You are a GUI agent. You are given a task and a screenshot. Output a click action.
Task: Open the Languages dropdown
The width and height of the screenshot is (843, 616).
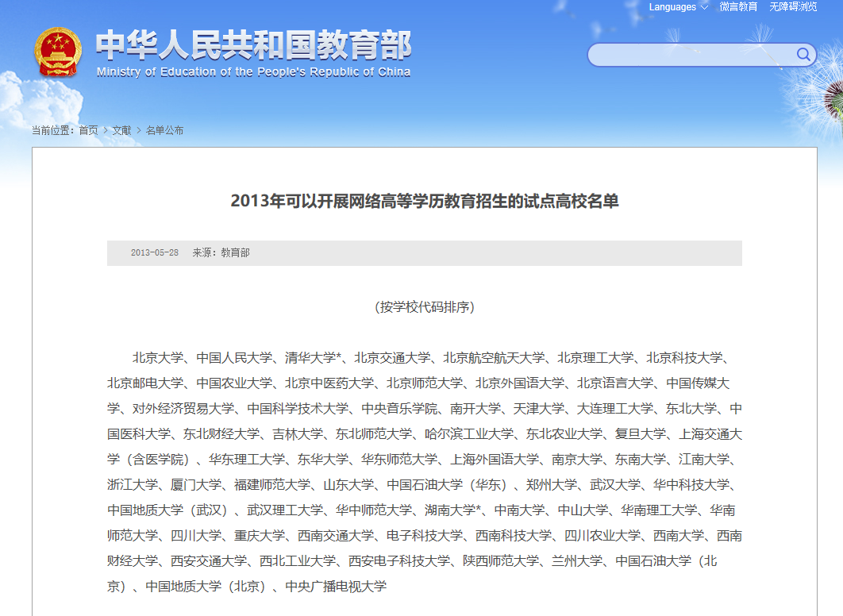[678, 7]
